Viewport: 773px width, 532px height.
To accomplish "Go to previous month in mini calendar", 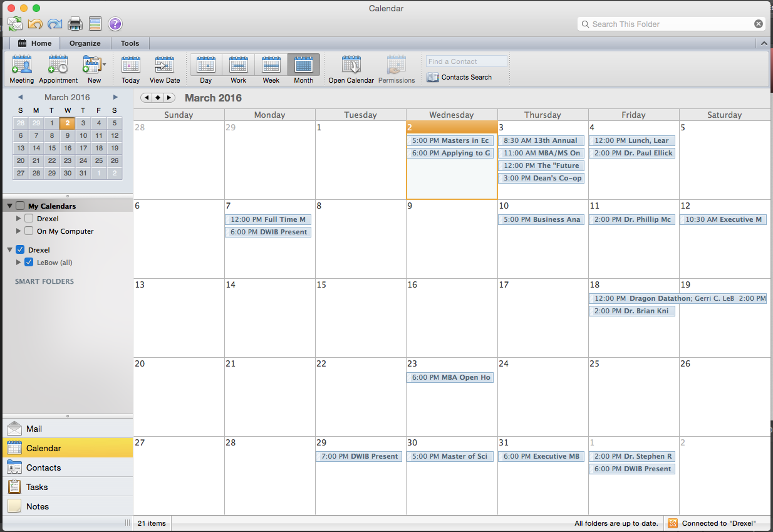I will pyautogui.click(x=20, y=97).
